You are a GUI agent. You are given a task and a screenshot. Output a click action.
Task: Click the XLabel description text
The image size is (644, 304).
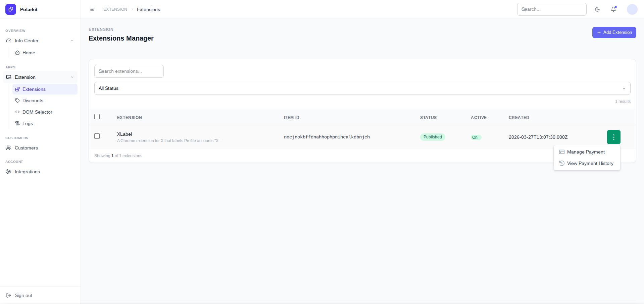click(169, 141)
